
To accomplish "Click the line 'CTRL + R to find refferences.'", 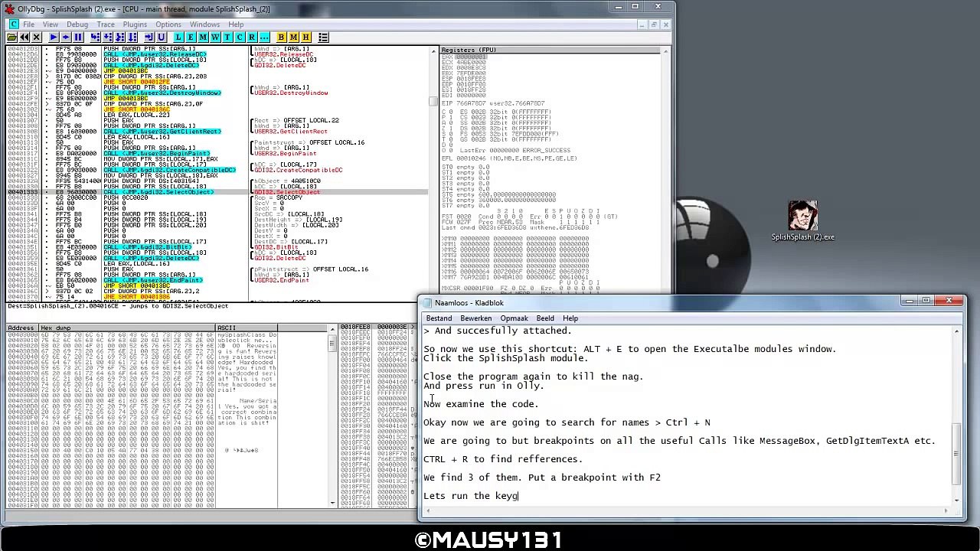I will coord(503,459).
